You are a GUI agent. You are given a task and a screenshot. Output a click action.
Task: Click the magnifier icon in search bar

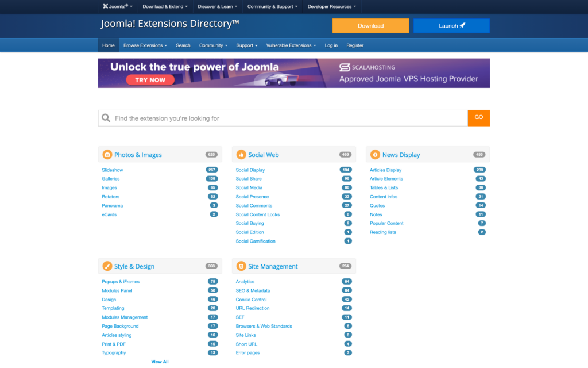[x=106, y=118]
